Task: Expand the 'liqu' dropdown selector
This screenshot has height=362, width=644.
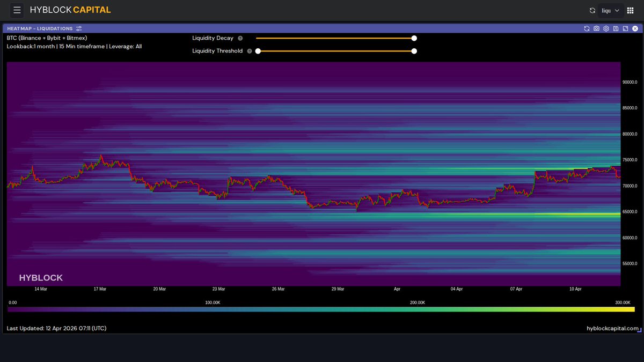Action: pos(610,10)
